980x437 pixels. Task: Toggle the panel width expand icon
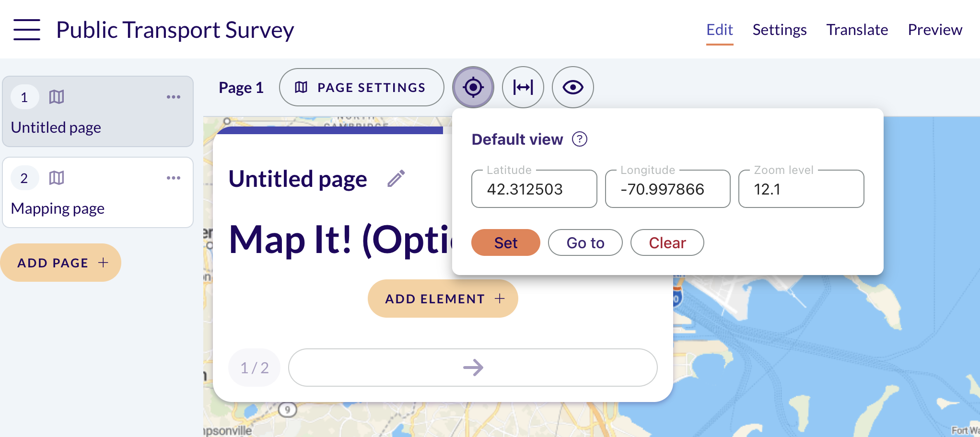click(523, 87)
